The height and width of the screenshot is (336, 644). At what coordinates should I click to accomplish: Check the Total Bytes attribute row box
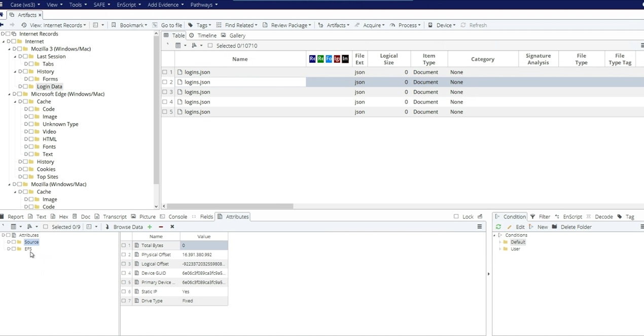coord(124,246)
